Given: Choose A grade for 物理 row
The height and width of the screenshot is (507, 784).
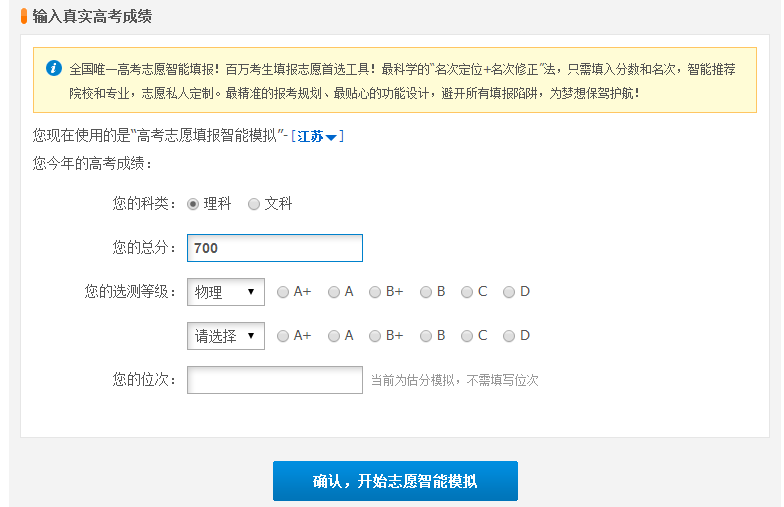Looking at the screenshot, I should 334,292.
